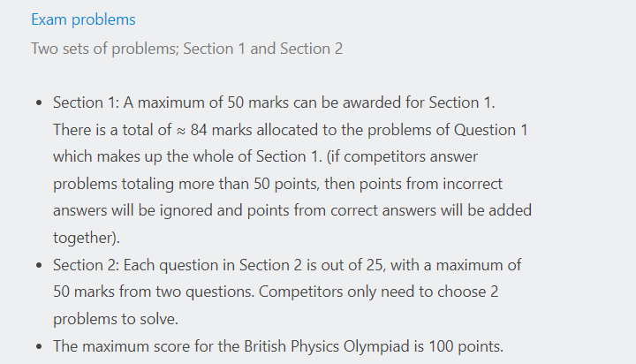The height and width of the screenshot is (364, 636).
Task: Open the Exam problems link
Action: 83,19
